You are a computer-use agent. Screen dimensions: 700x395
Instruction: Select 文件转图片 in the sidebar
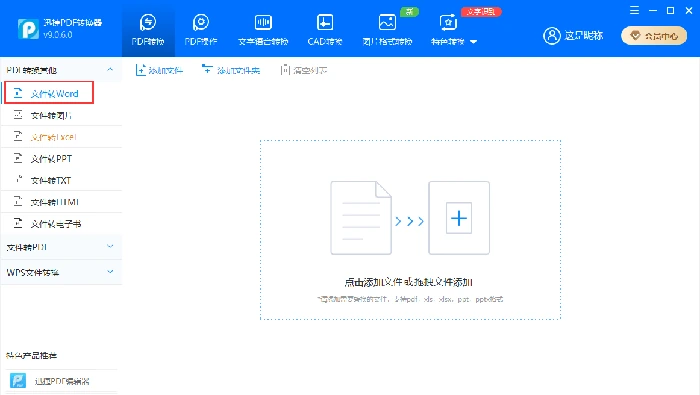coord(61,115)
